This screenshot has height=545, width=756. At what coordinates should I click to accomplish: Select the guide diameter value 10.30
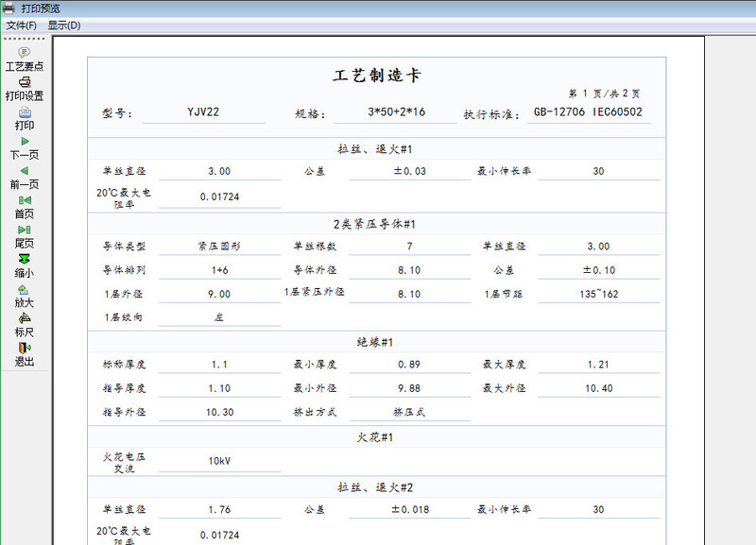pyautogui.click(x=219, y=413)
